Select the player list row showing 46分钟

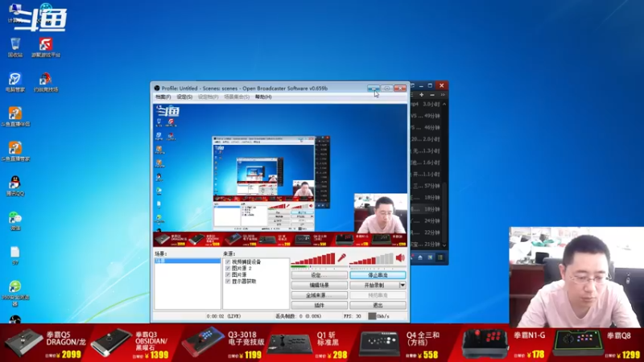[x=426, y=128]
